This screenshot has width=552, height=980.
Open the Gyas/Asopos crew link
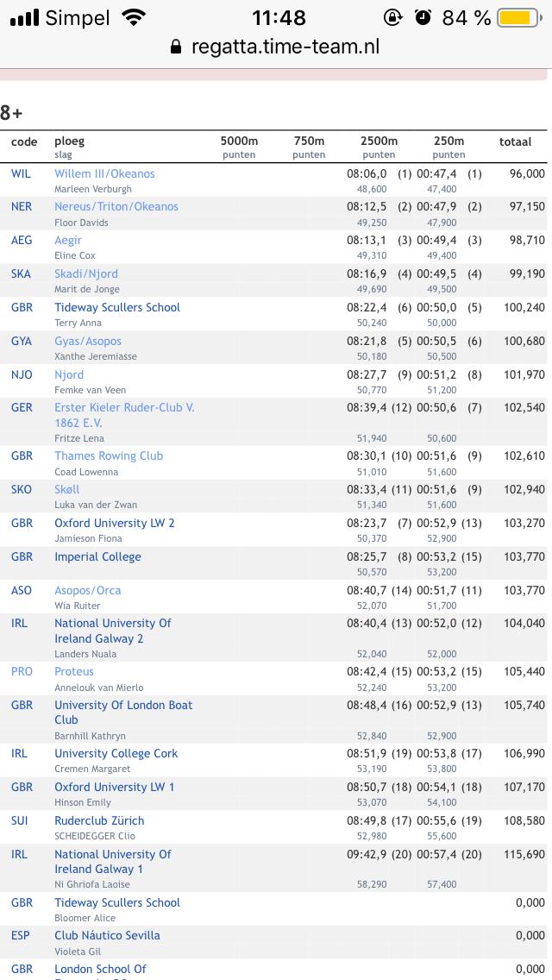coord(88,342)
